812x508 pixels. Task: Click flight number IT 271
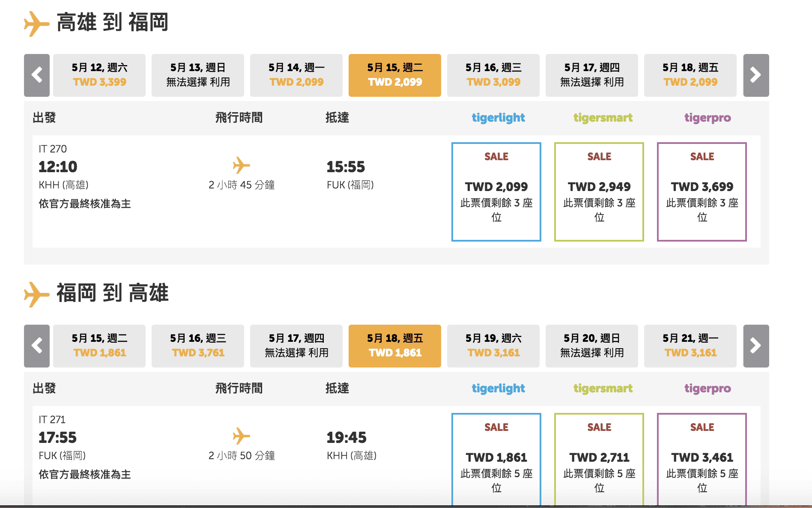(52, 419)
